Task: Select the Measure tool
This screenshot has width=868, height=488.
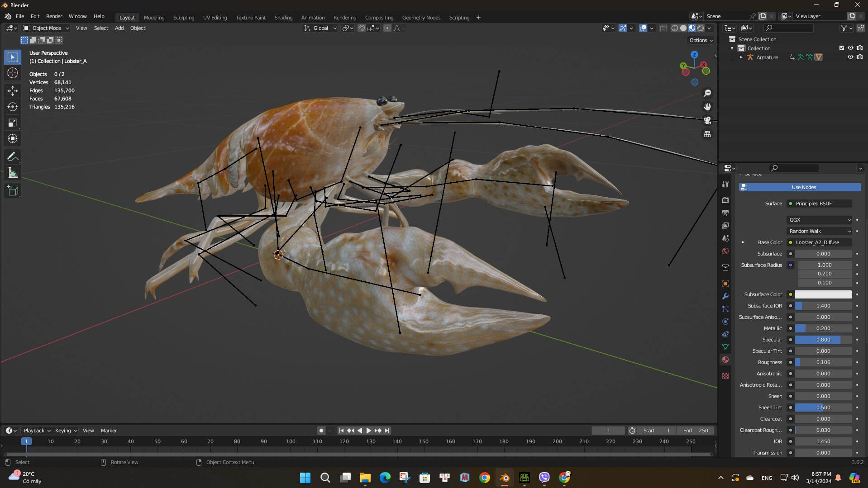Action: (x=13, y=173)
